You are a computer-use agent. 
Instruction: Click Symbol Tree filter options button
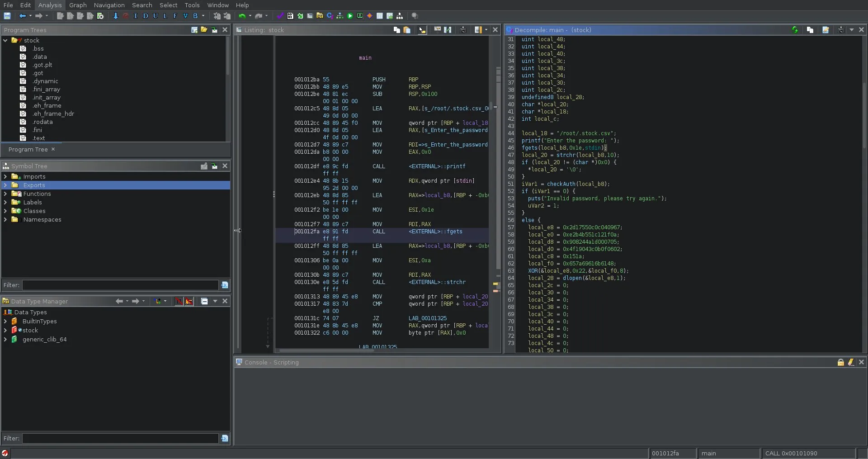[x=225, y=285]
